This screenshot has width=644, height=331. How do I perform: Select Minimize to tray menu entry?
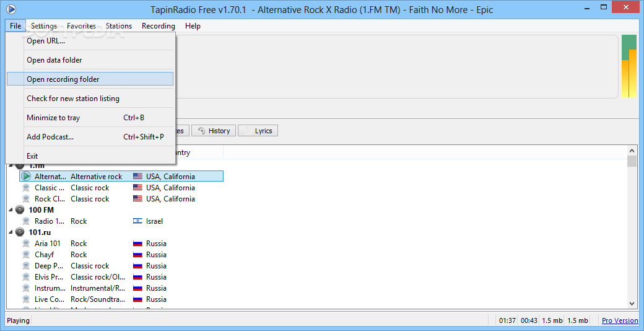[90, 118]
